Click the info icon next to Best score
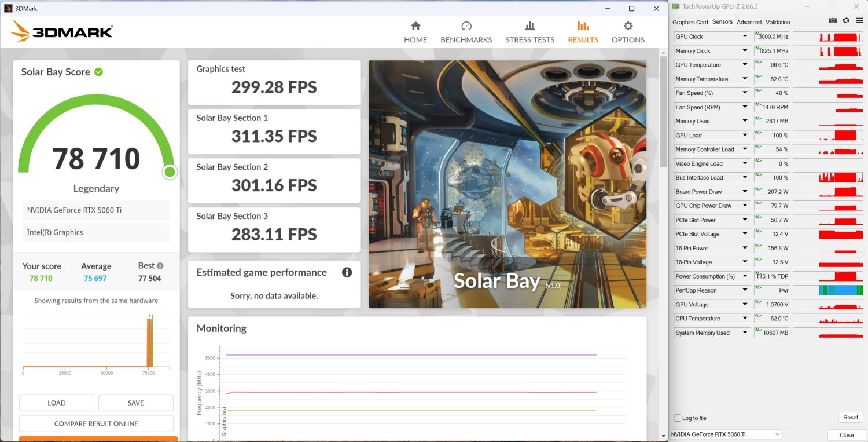This screenshot has width=868, height=442. [x=160, y=266]
